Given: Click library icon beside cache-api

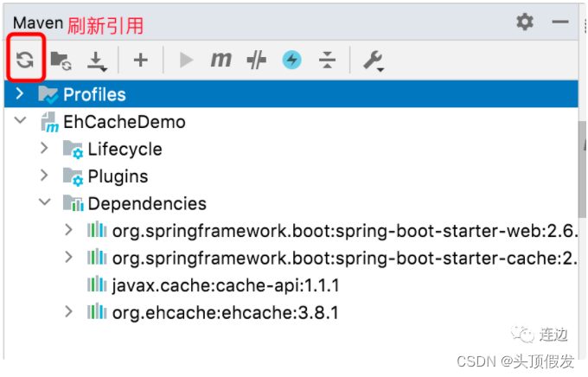Looking at the screenshot, I should click(x=97, y=284).
